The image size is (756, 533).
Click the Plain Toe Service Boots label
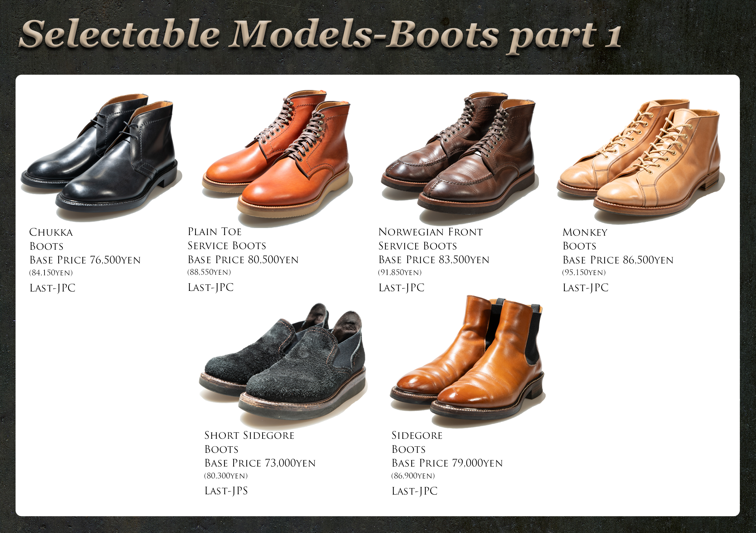pos(227,238)
